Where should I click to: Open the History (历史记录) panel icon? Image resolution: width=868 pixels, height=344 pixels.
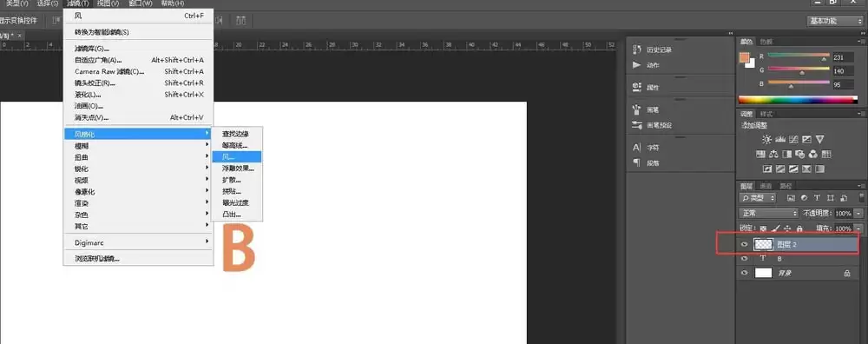coord(636,50)
